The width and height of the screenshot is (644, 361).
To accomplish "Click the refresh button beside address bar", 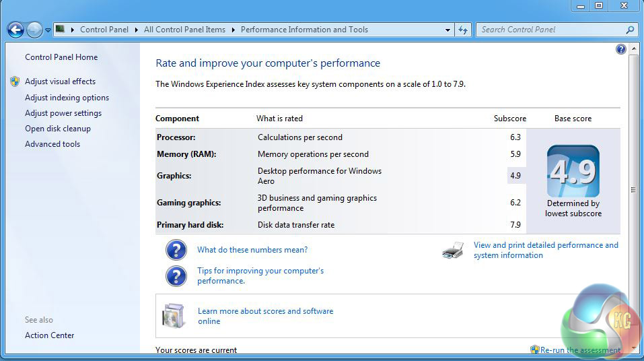I will coord(463,30).
